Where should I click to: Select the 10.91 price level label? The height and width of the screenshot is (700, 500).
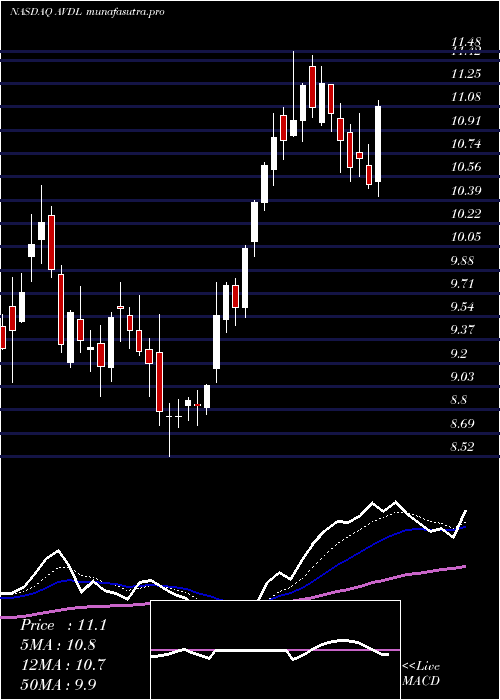(x=466, y=121)
